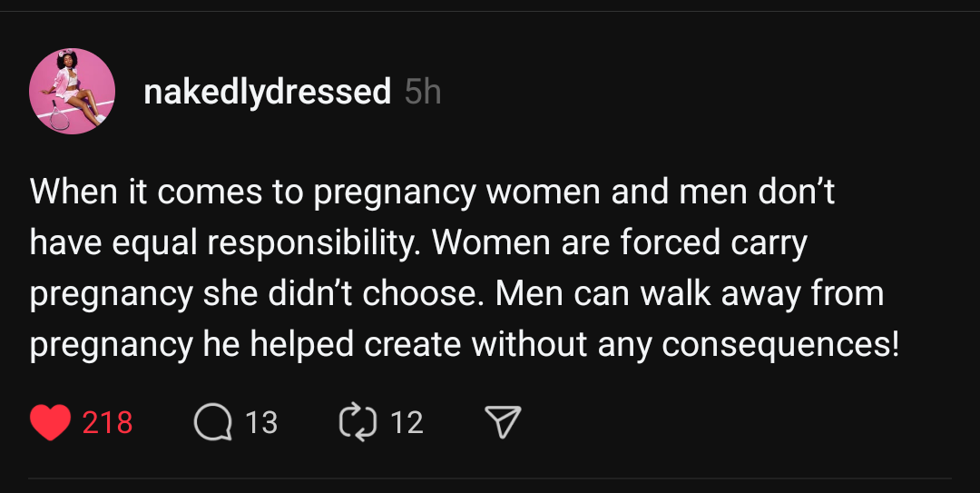Open the nakedlydressed profile picture
The image size is (980, 493).
pyautogui.click(x=72, y=92)
